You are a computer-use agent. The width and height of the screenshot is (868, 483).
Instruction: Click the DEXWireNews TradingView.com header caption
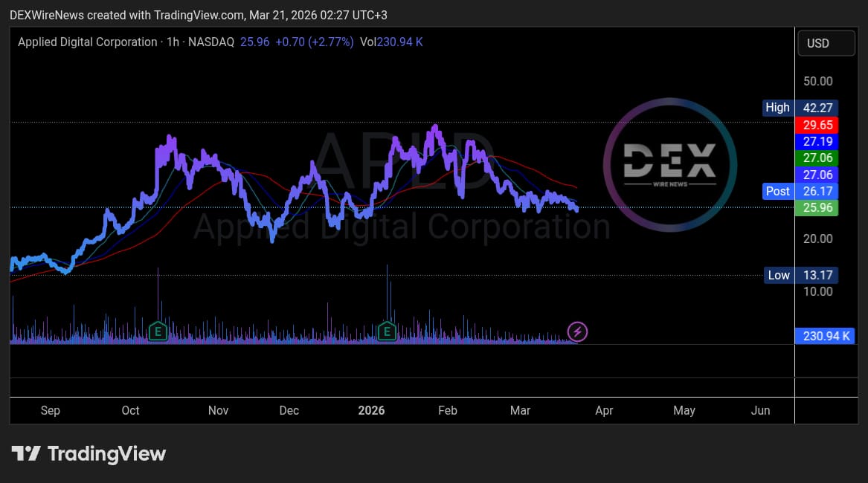(199, 16)
